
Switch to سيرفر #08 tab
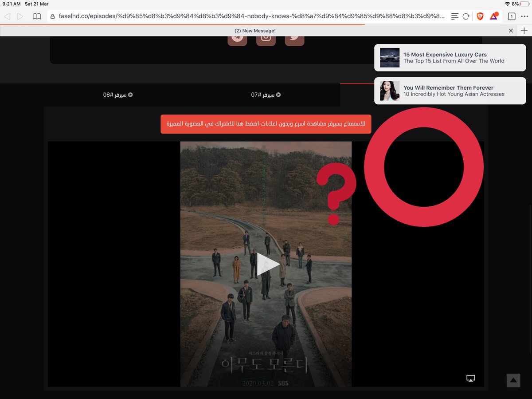point(118,95)
